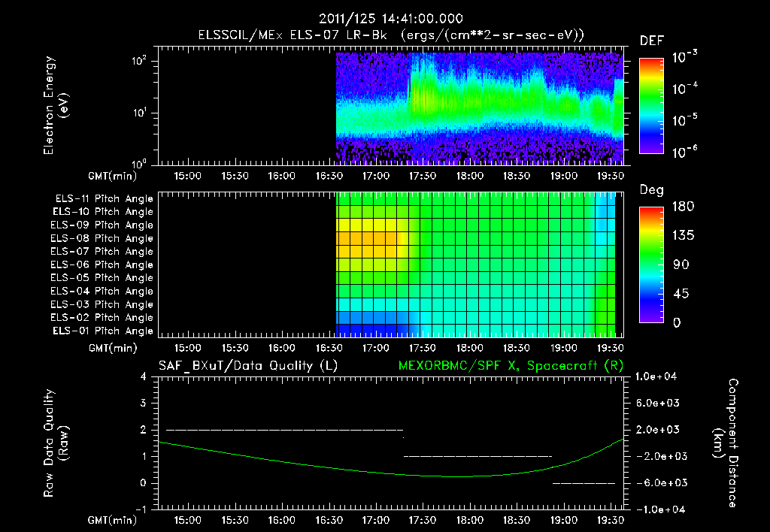
Task: Select the ELS-08 Pitch Angle row label
Action: tap(102, 238)
